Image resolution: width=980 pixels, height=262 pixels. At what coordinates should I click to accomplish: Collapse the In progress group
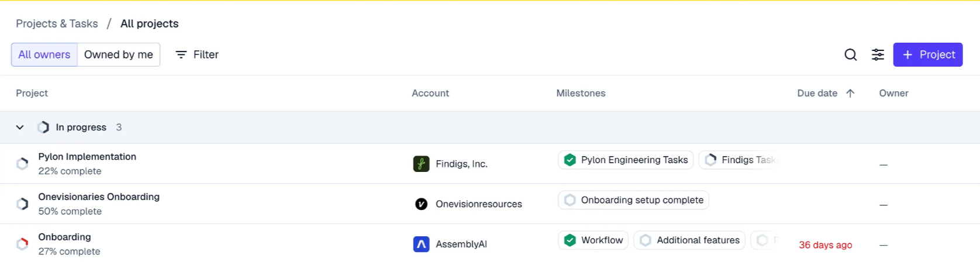click(20, 127)
